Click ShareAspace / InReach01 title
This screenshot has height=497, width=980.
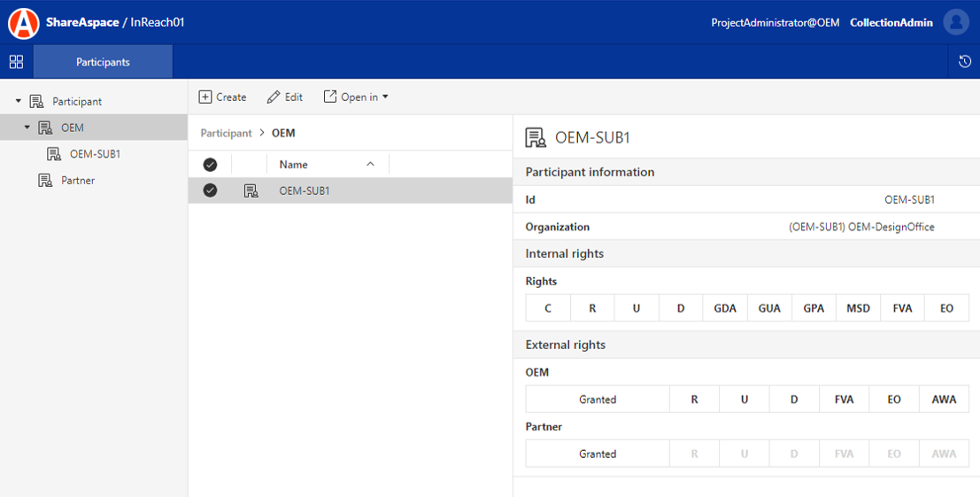(115, 22)
